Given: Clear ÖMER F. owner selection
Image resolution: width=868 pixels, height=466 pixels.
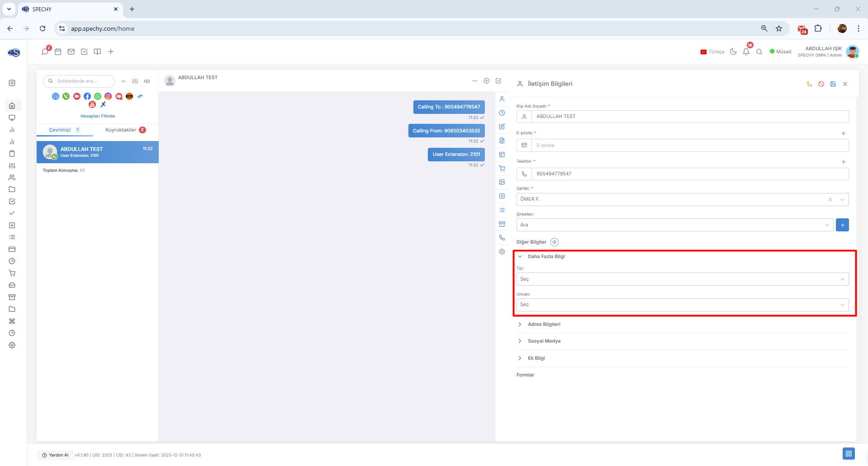Looking at the screenshot, I should 830,199.
